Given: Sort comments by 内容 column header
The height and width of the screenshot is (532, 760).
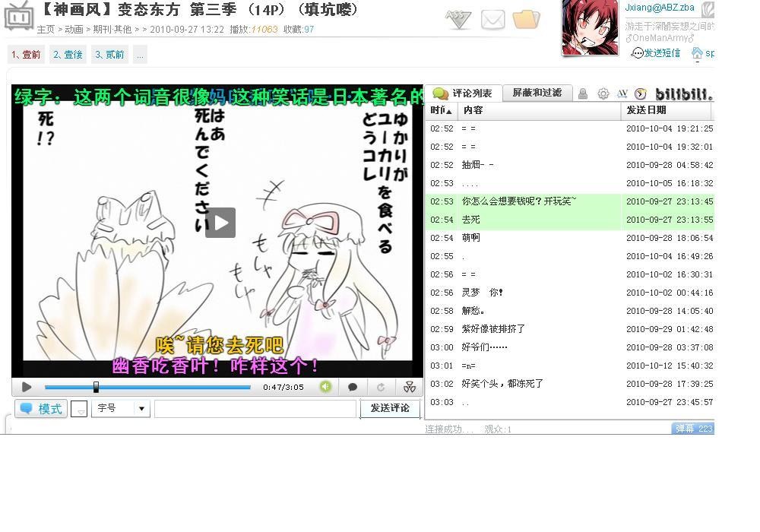Looking at the screenshot, I should [x=539, y=110].
